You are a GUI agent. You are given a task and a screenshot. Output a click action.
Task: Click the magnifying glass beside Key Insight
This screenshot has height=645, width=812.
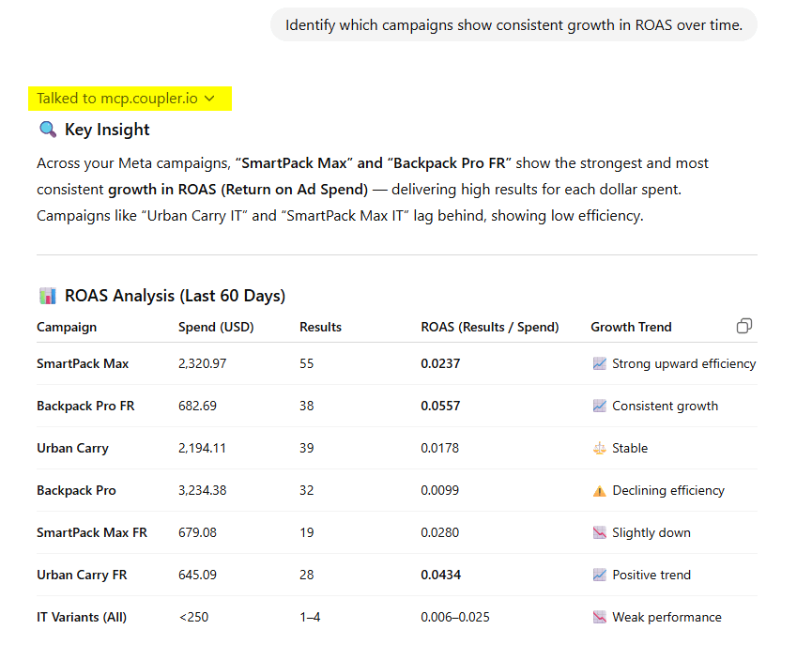pos(47,129)
